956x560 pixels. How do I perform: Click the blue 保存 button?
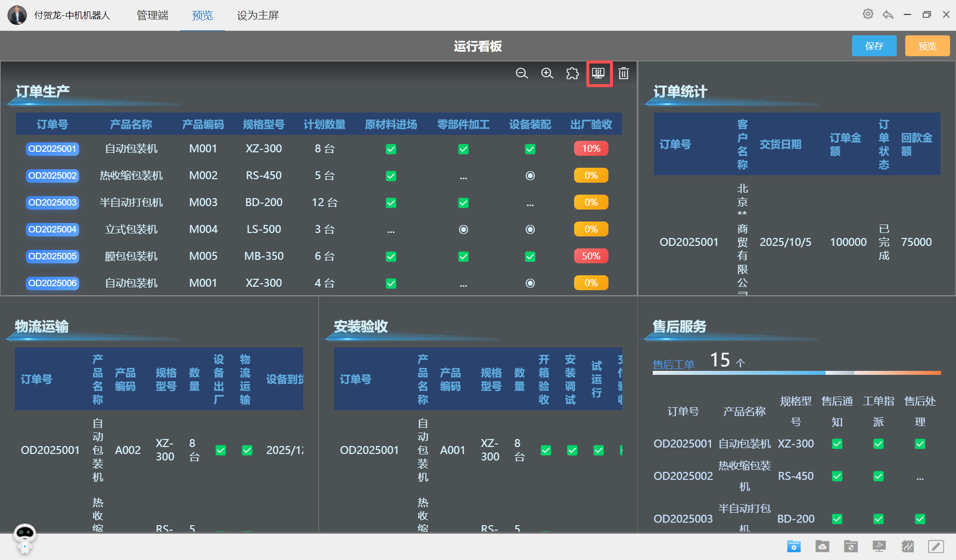click(x=874, y=46)
